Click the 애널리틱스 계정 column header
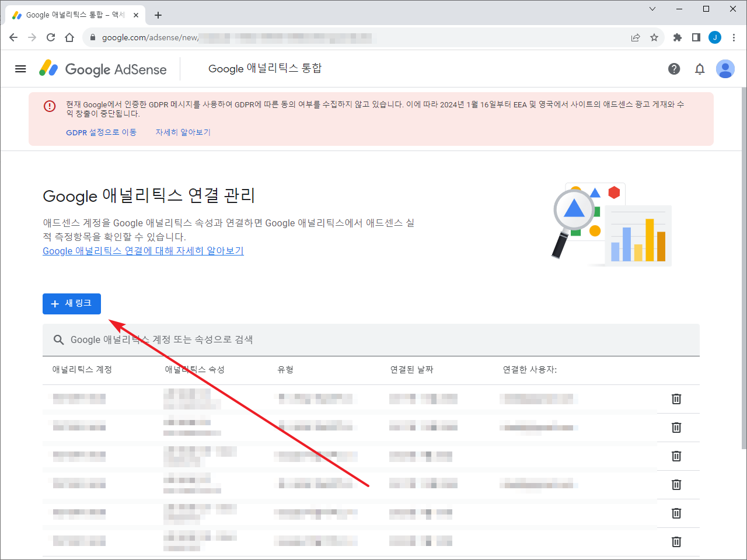The height and width of the screenshot is (560, 747). click(x=82, y=370)
